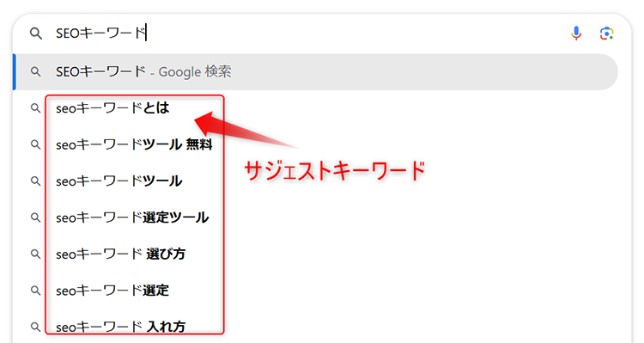Click magnifier icon beside 'seoキーワードとは'
Screen dimensions: 644x343
pos(36,108)
